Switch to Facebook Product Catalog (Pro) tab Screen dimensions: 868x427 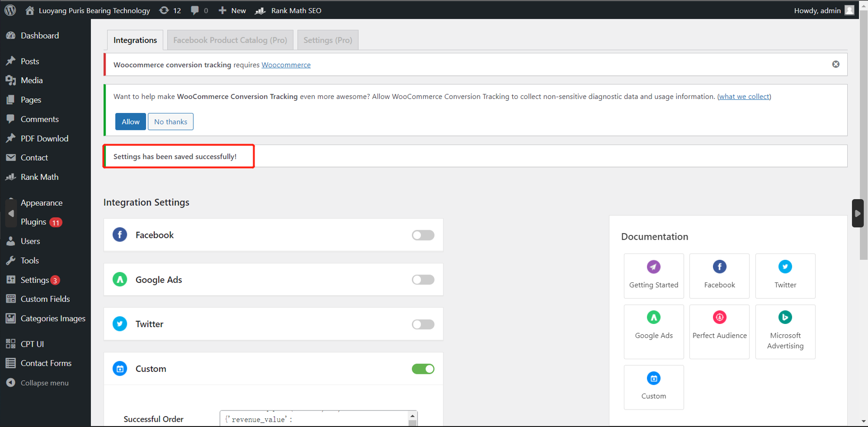[x=230, y=40]
